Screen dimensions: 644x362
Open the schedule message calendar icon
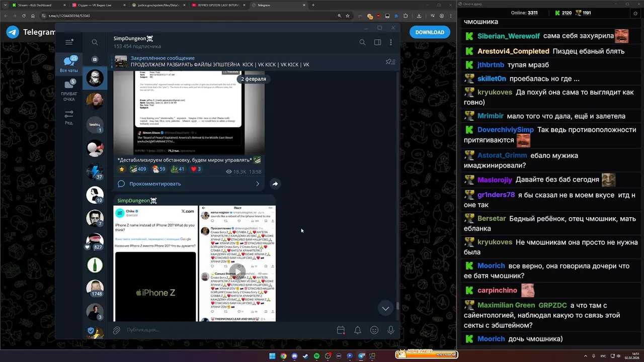(341, 330)
